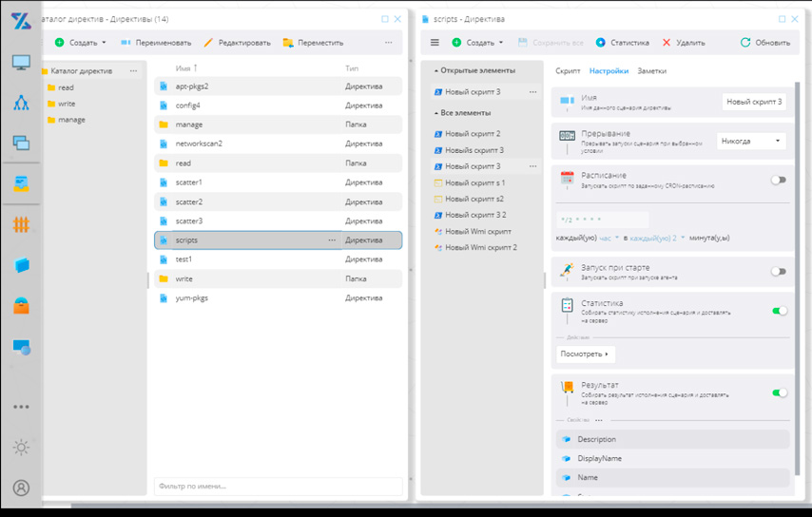The image size is (812, 517).
Task: Open the stacked windows icon in the sidebar
Action: pyautogui.click(x=21, y=143)
